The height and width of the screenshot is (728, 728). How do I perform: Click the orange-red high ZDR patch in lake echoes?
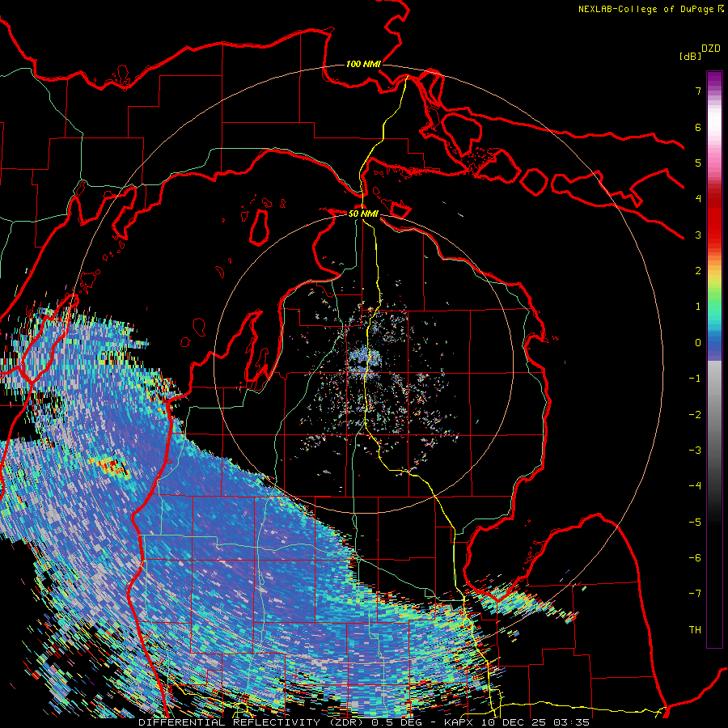[x=109, y=465]
